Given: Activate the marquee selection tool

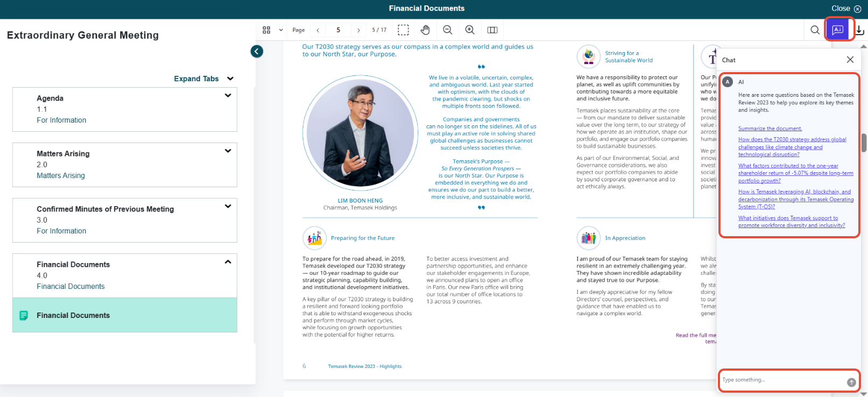Looking at the screenshot, I should pos(403,30).
